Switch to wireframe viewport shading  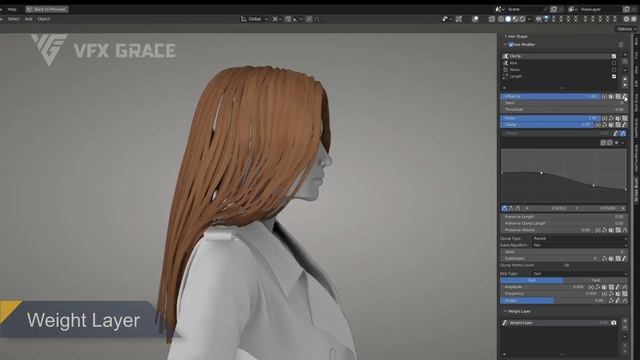click(x=501, y=19)
